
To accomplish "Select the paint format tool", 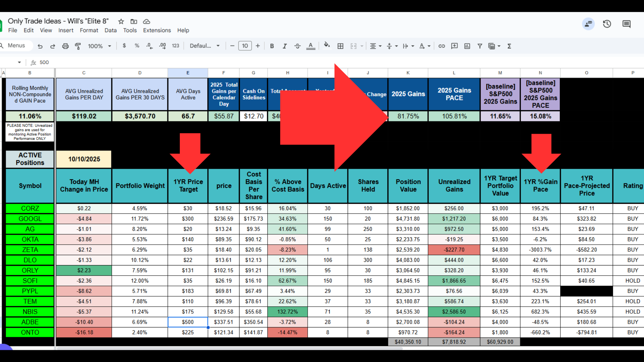I will [78, 46].
